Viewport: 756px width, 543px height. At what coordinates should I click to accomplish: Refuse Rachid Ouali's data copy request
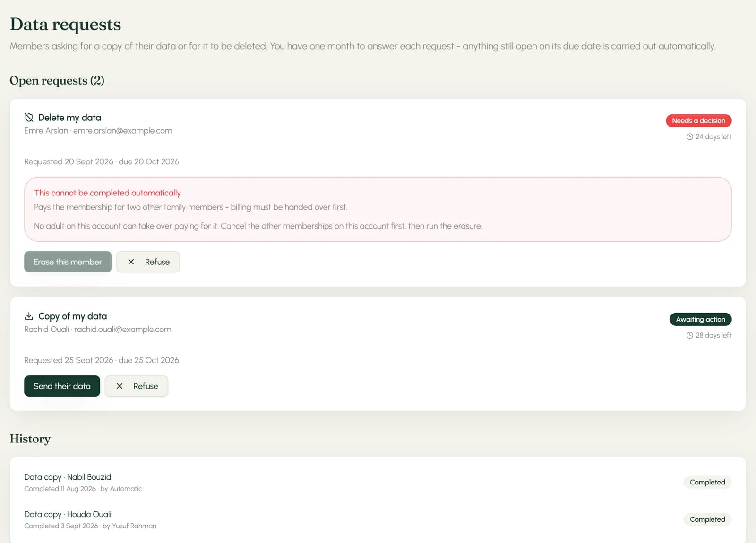point(137,386)
